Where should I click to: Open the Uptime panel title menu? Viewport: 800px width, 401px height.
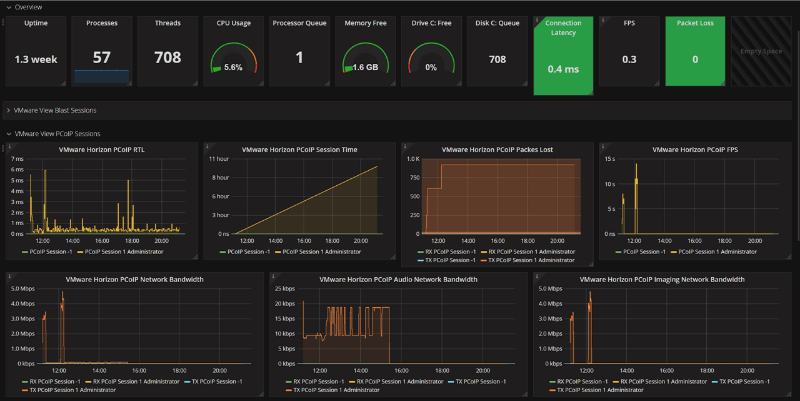36,23
